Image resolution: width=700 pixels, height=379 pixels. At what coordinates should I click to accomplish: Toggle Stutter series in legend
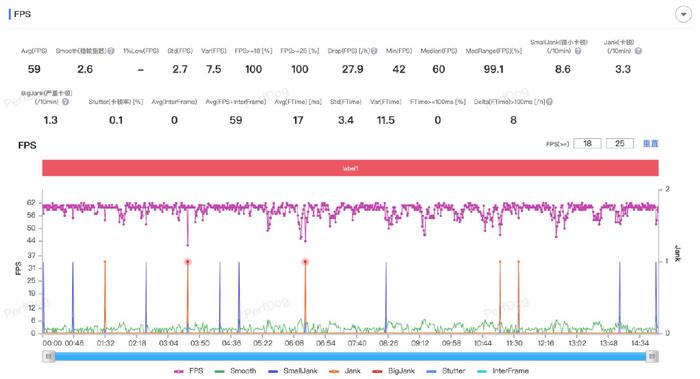tap(446, 371)
